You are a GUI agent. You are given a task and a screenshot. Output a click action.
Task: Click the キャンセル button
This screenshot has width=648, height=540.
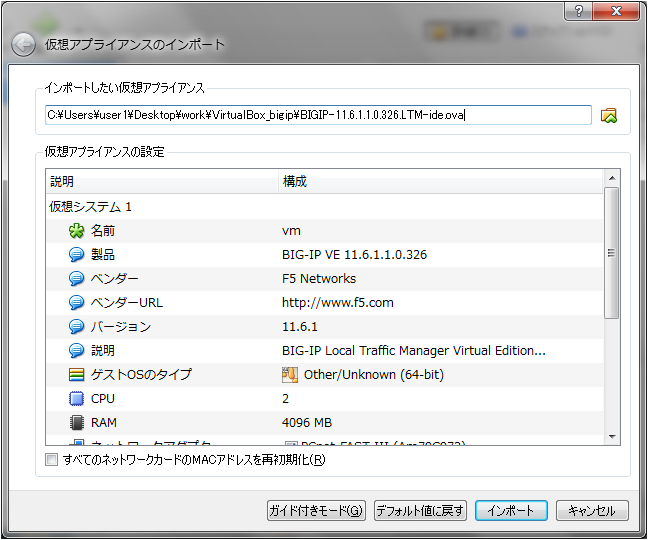pyautogui.click(x=592, y=511)
